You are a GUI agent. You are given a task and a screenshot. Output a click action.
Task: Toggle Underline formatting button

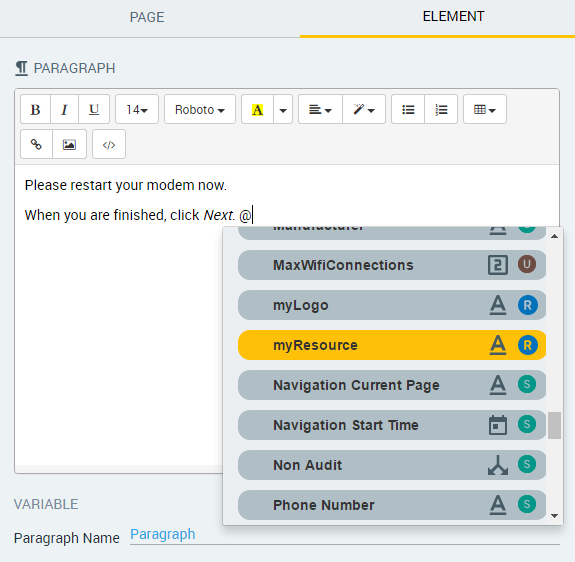pyautogui.click(x=94, y=109)
